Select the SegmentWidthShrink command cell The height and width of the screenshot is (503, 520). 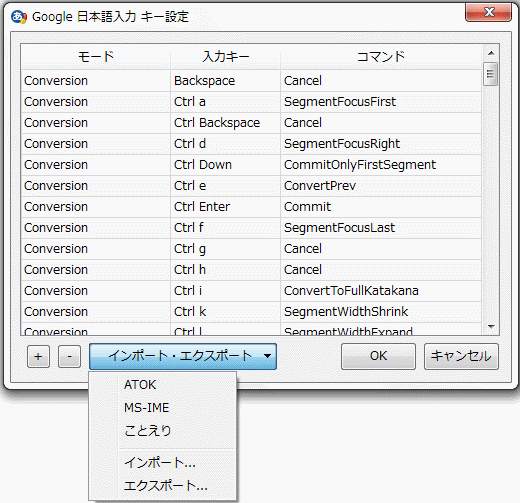pos(381,312)
